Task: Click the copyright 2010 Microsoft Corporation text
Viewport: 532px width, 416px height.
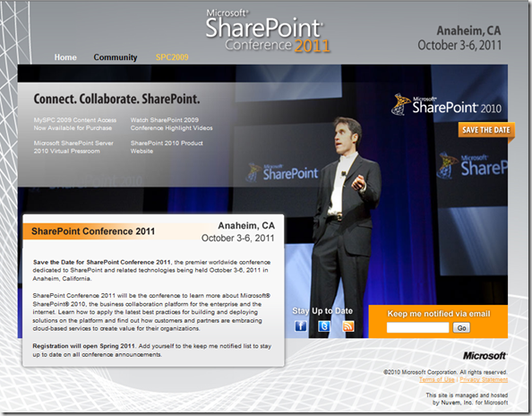Action: pos(445,372)
